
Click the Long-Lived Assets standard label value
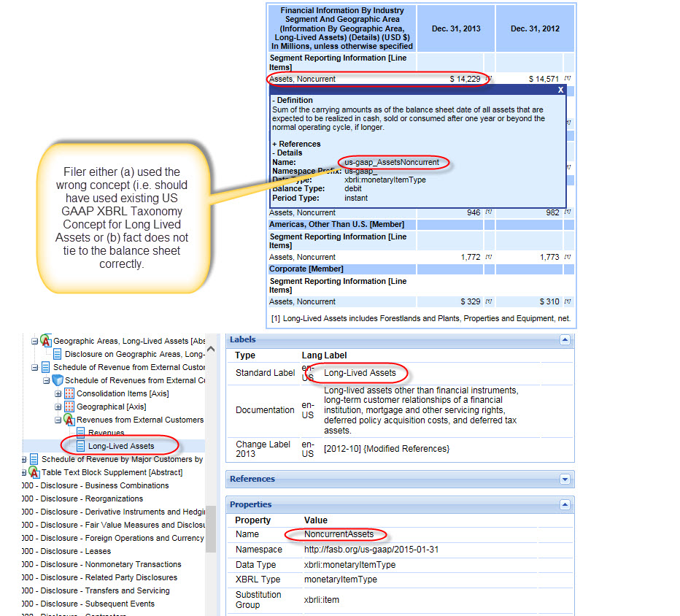(x=360, y=373)
